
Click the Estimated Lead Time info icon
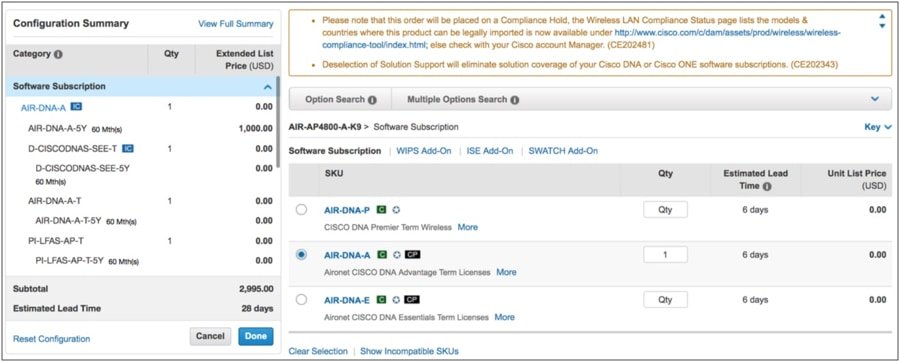(x=767, y=187)
